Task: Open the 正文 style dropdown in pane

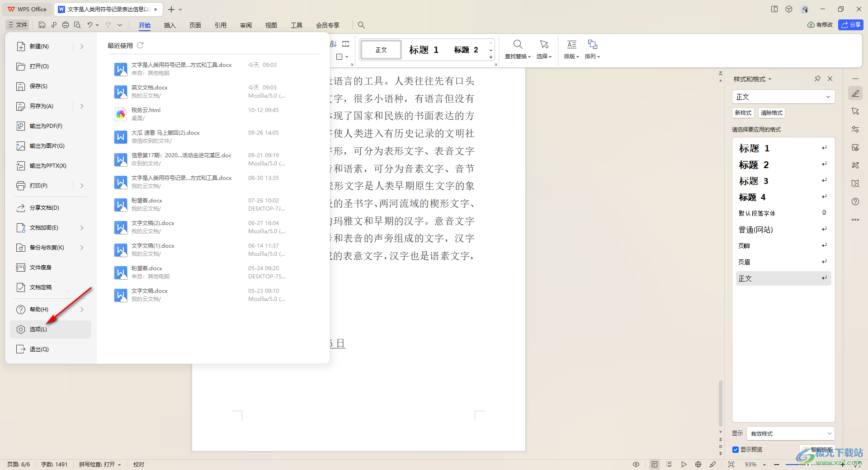Action: click(783, 97)
